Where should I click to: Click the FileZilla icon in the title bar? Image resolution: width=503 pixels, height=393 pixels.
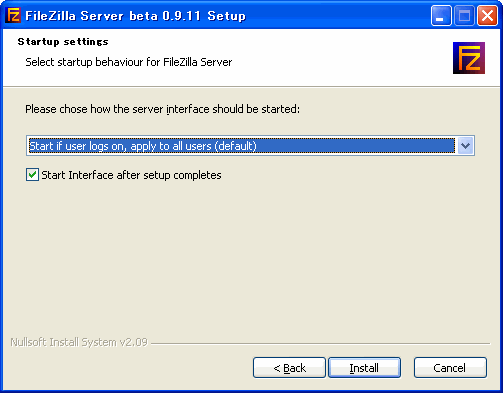coord(13,15)
